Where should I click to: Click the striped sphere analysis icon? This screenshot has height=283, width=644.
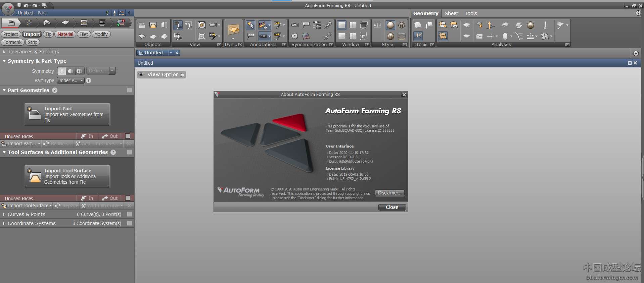(x=531, y=25)
